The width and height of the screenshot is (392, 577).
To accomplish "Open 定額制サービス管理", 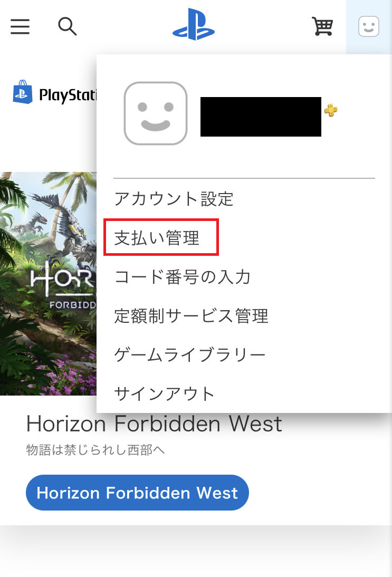I will (192, 316).
